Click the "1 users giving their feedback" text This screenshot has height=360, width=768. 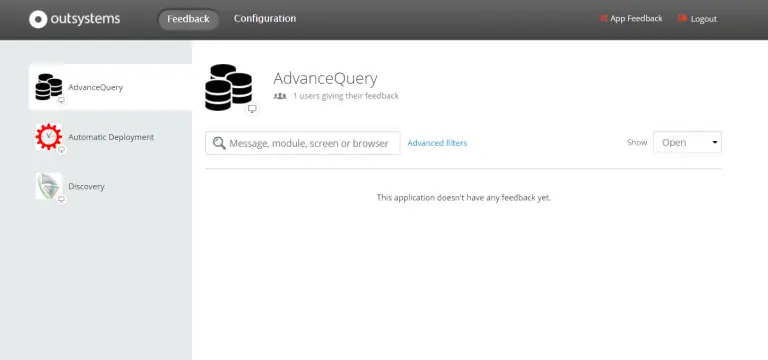click(x=346, y=96)
